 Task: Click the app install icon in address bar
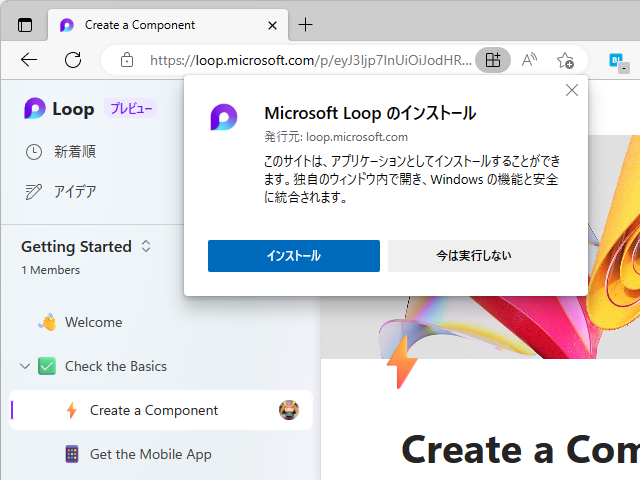tap(493, 60)
